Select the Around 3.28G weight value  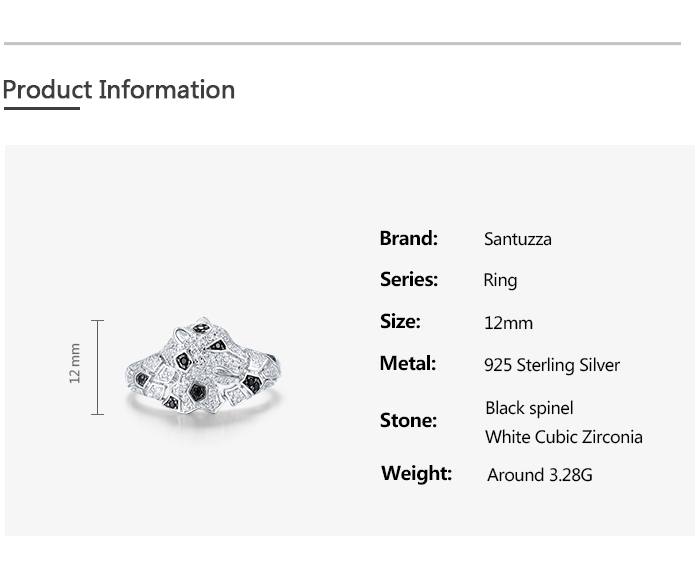[x=539, y=475]
